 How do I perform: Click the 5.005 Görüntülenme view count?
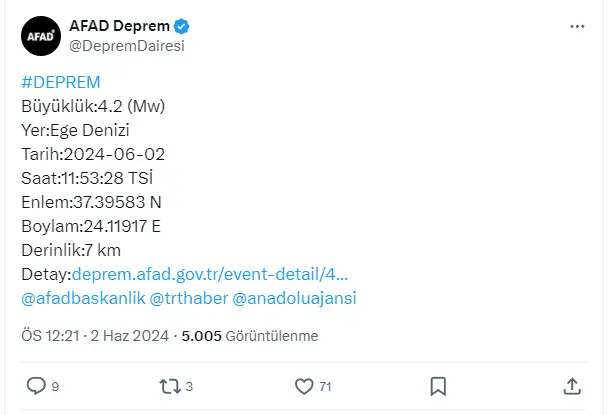[x=250, y=336]
